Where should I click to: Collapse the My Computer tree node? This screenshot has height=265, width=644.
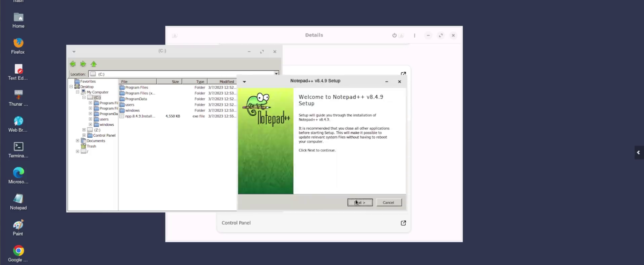point(77,92)
